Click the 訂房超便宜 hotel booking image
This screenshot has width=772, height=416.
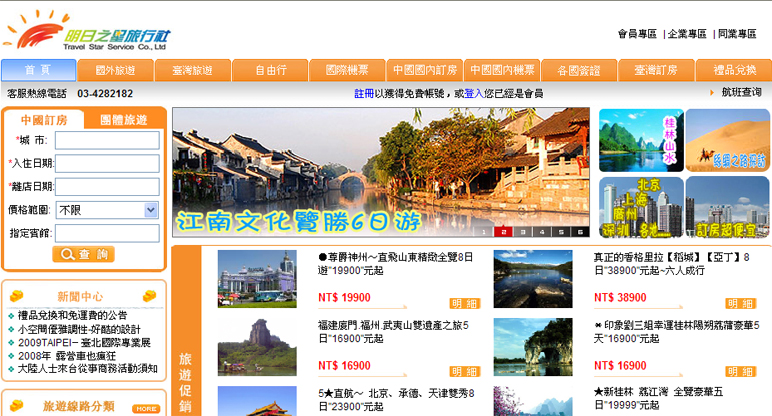point(727,206)
